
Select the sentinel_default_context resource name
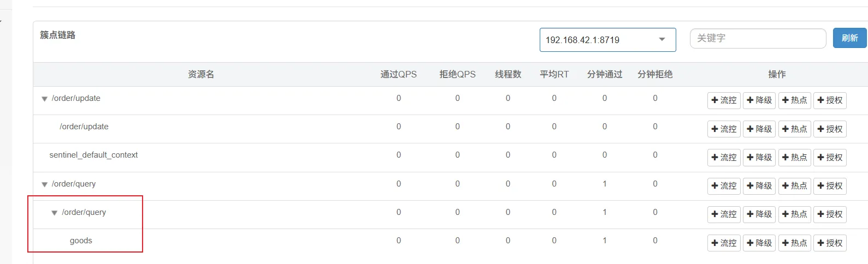pos(93,155)
